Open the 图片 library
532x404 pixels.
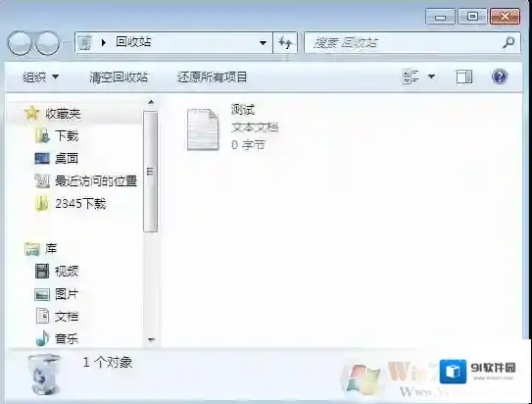click(67, 294)
